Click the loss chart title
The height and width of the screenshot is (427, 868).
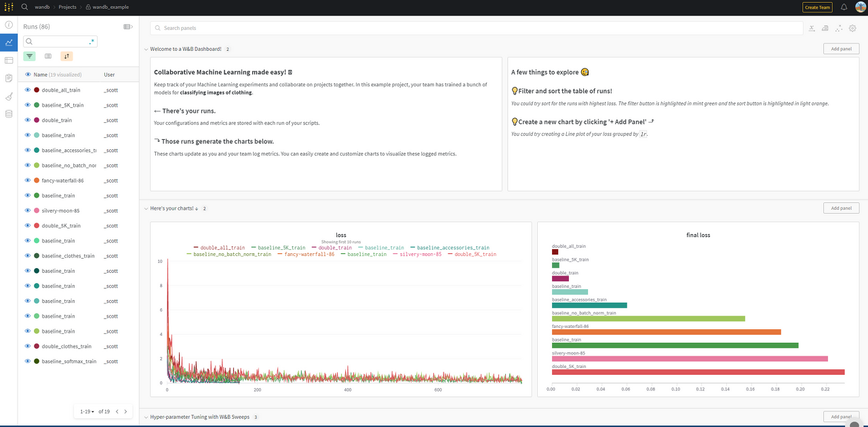click(x=341, y=235)
